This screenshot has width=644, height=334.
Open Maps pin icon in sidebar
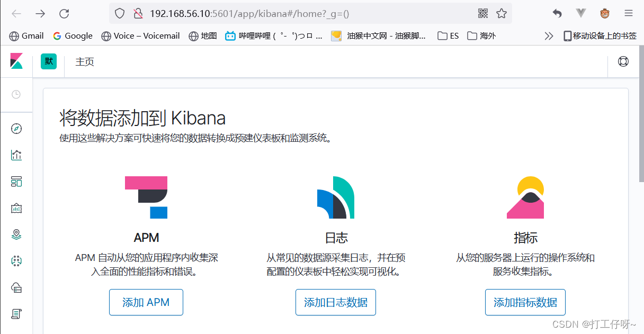click(16, 234)
